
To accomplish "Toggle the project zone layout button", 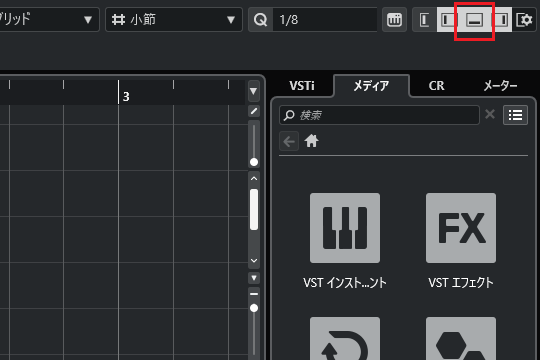I will coord(425,20).
